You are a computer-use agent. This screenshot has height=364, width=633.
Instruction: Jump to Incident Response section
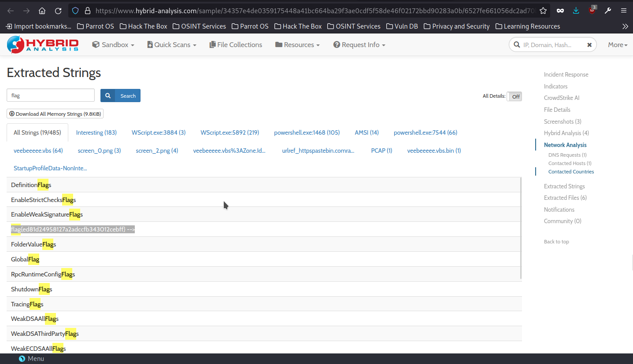(x=566, y=74)
